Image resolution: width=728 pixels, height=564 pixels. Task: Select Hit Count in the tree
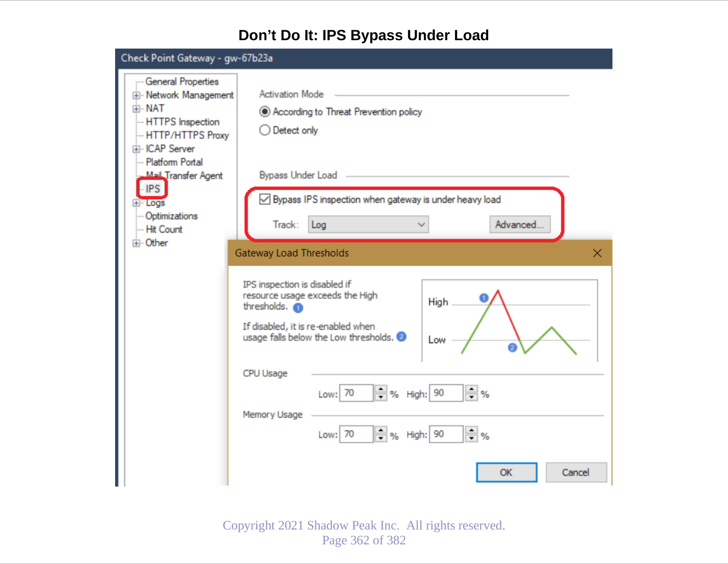[x=164, y=229]
